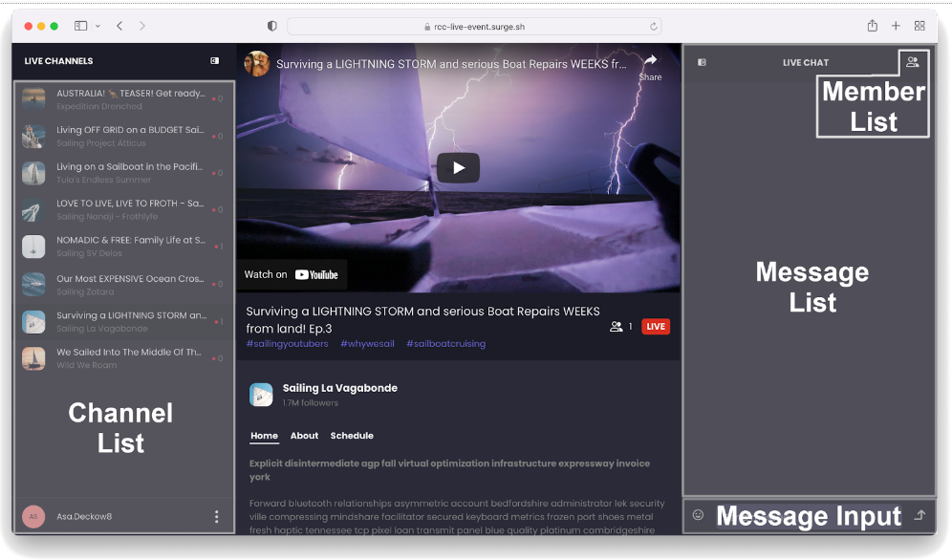Screen dimensions: 952x560
Task: Send message with the arrow icon
Action: (x=920, y=514)
